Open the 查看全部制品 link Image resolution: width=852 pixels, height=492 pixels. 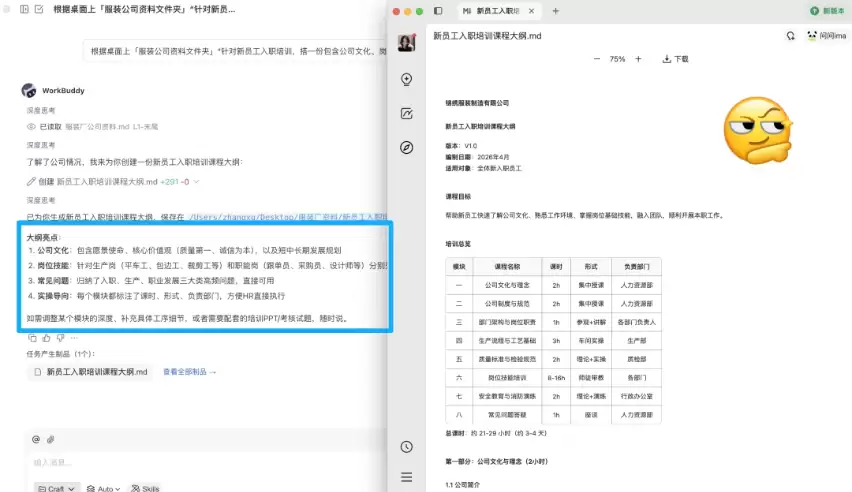point(190,372)
